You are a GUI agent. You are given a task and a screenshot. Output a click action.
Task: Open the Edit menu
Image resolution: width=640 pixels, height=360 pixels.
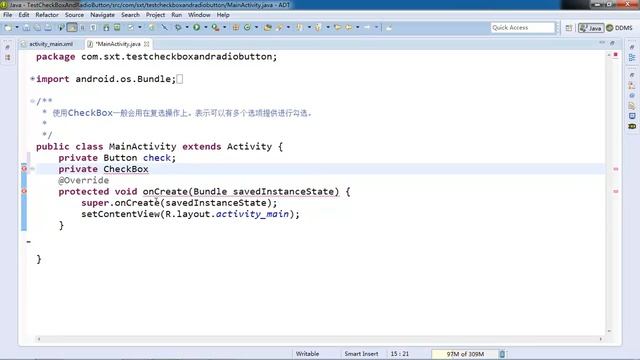(x=24, y=15)
